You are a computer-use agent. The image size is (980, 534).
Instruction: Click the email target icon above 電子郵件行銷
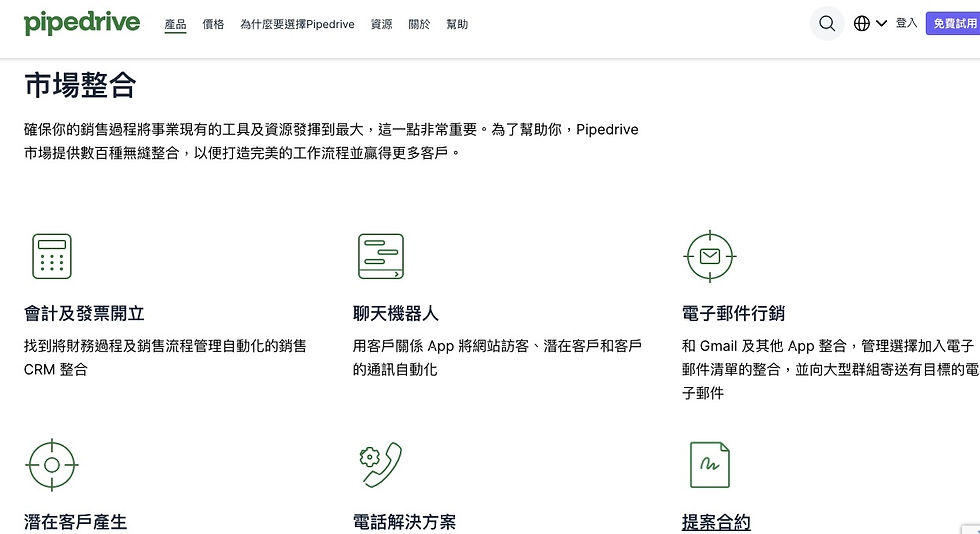(709, 256)
